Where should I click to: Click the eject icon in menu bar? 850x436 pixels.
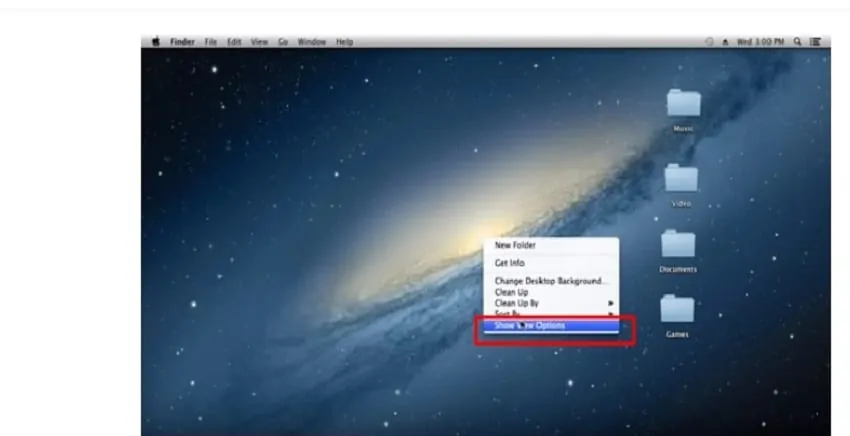tap(725, 42)
